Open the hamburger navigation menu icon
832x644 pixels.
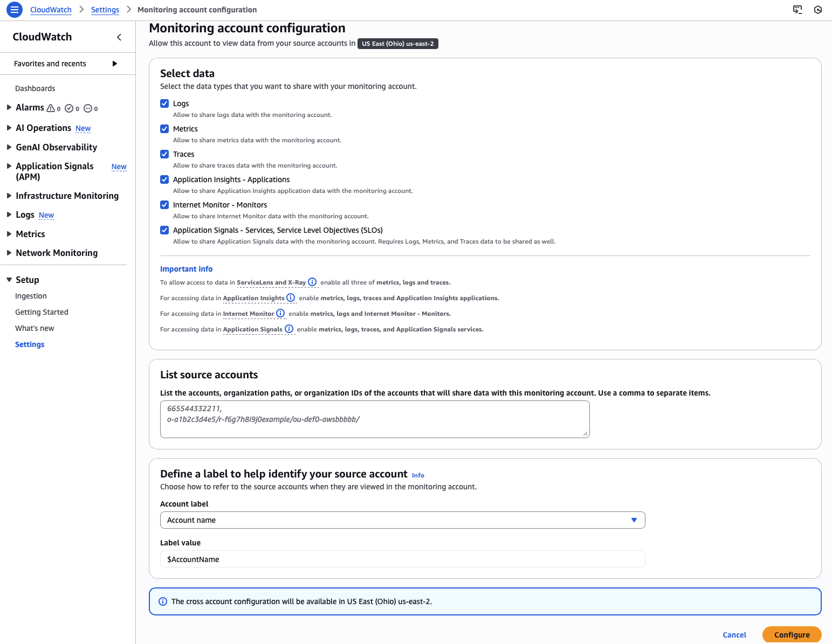(15, 10)
